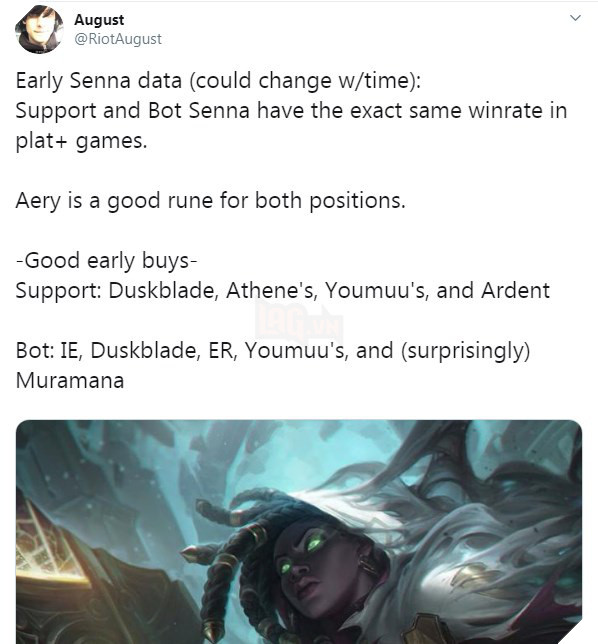Select the 'Early Senna data' opening line
The image size is (598, 644).
(x=218, y=80)
